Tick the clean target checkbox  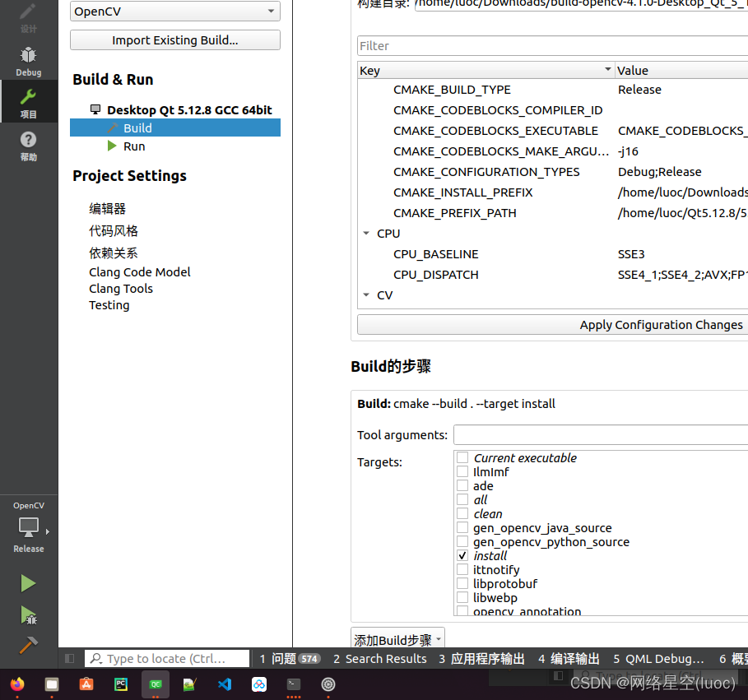[462, 513]
